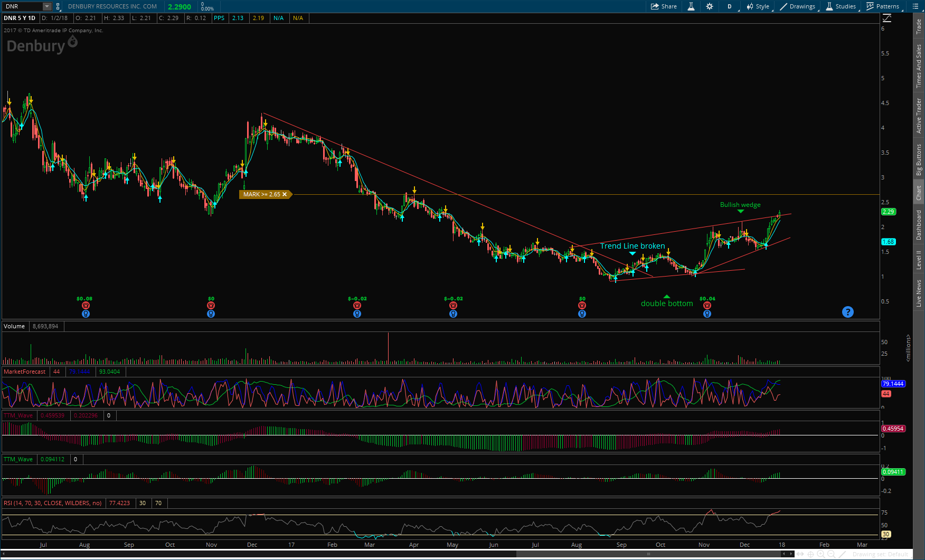
Task: Click the 0.09411 TTM_Wave value bubble
Action: [x=893, y=472]
